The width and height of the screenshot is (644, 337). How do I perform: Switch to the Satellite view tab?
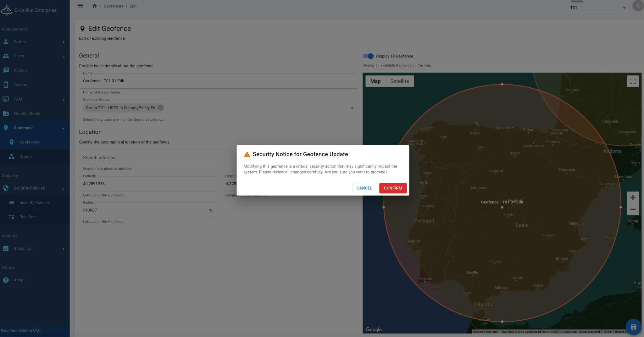[399, 81]
